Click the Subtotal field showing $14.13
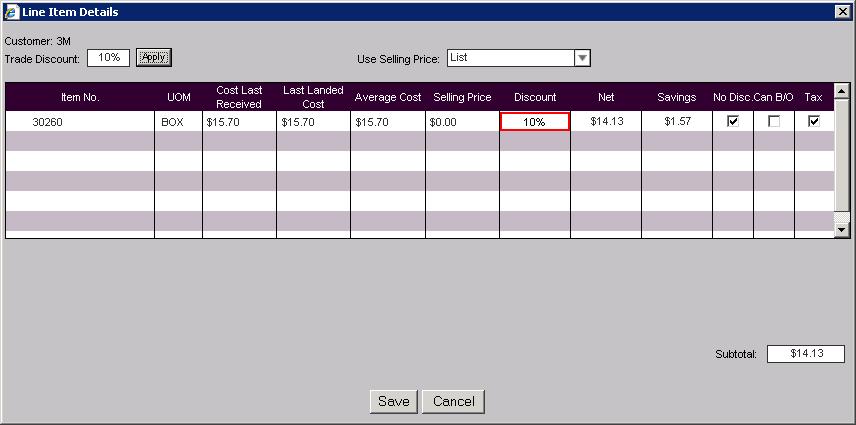 [805, 354]
